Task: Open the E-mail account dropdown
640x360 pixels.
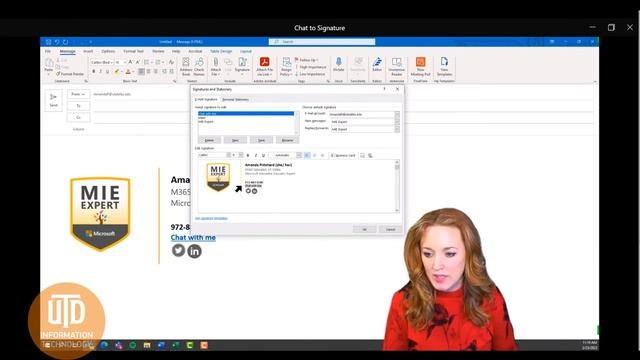Action: [397, 114]
